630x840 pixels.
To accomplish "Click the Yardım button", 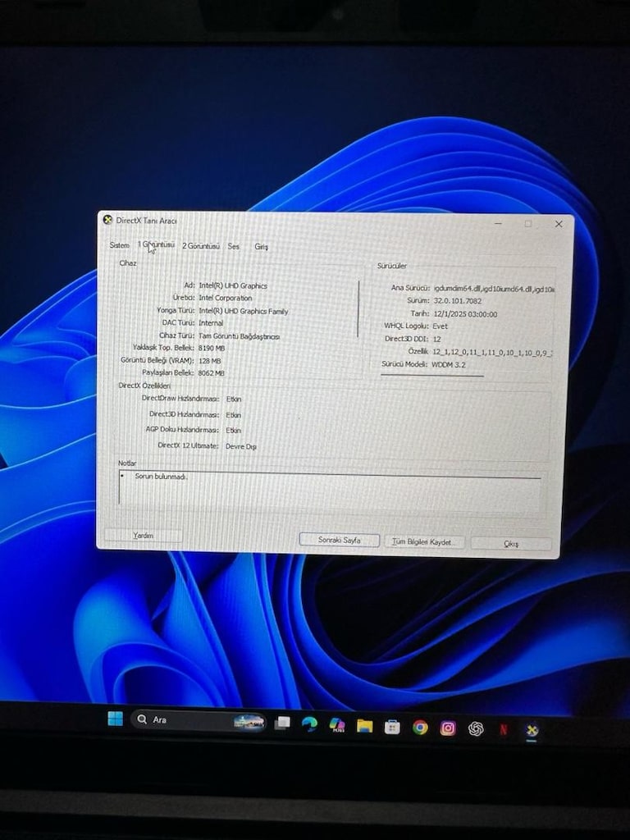I will point(143,535).
